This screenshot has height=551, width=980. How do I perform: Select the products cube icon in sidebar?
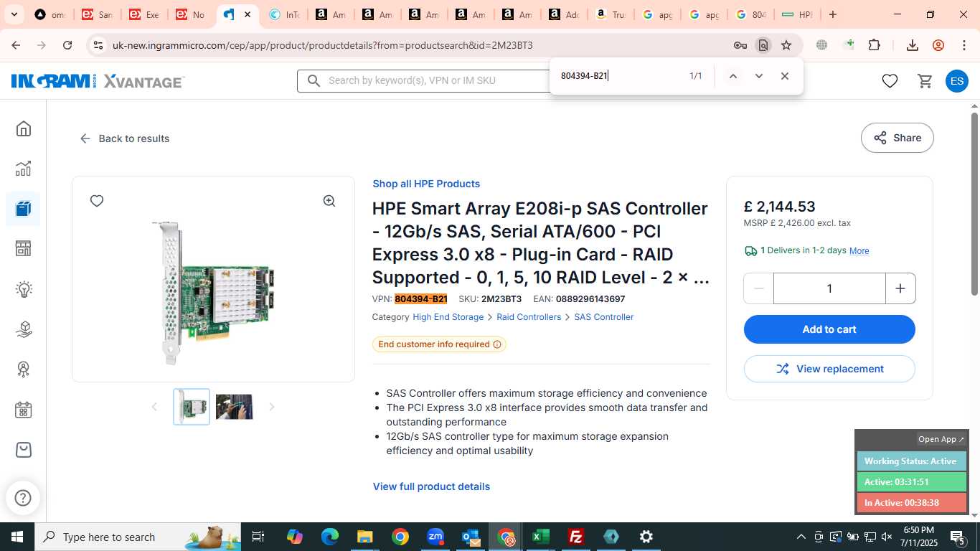pyautogui.click(x=24, y=209)
